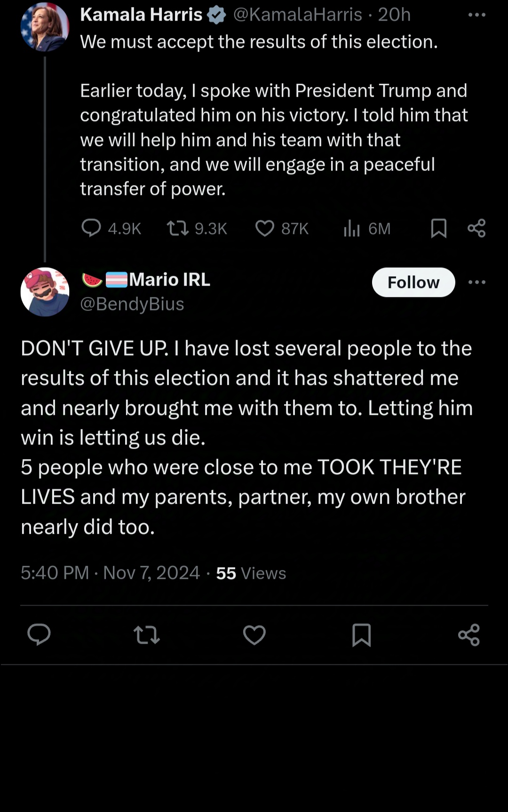Bookmark the Kamala Harris tweet
The width and height of the screenshot is (508, 812).
pos(439,228)
